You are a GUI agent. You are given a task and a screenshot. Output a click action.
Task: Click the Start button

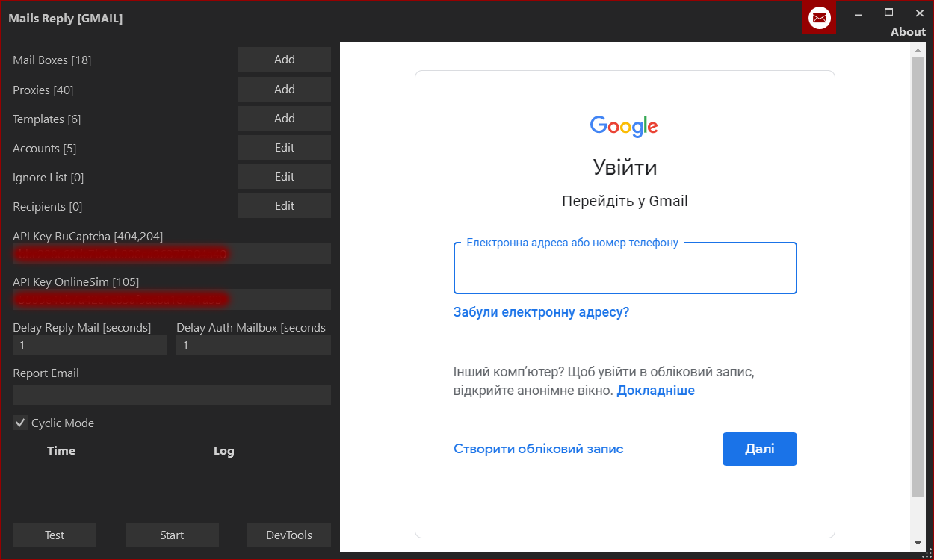point(172,535)
